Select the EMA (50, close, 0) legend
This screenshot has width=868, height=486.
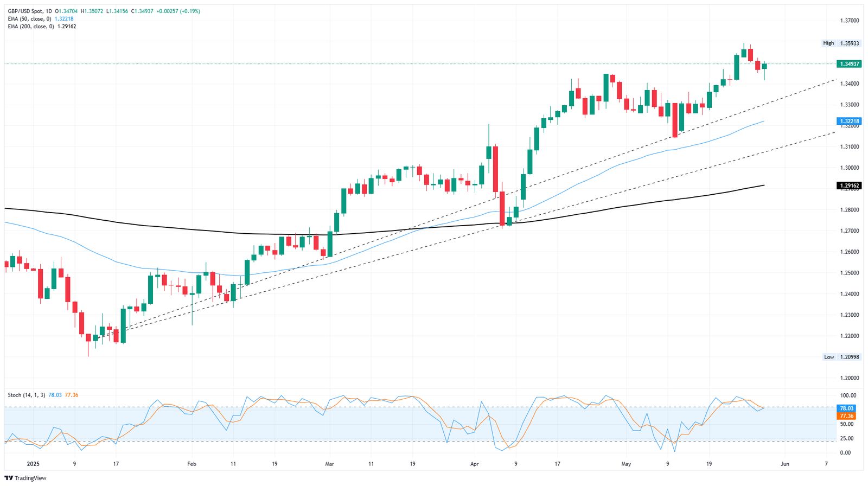pyautogui.click(x=29, y=19)
